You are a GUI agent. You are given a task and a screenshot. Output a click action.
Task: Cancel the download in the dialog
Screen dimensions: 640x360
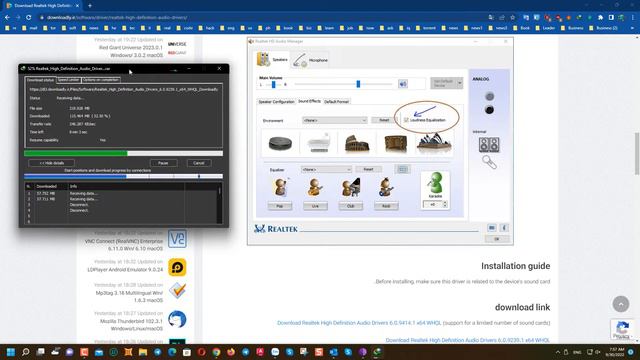point(199,163)
